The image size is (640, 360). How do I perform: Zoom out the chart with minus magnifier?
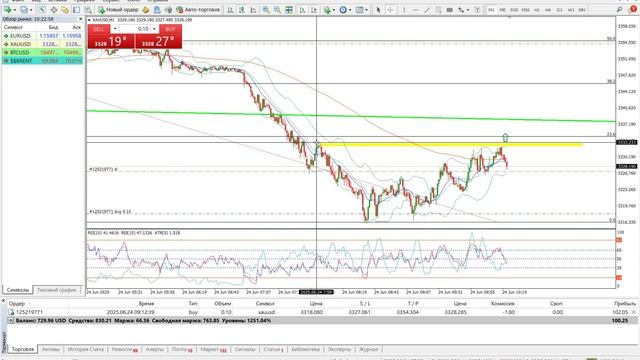(x=277, y=9)
